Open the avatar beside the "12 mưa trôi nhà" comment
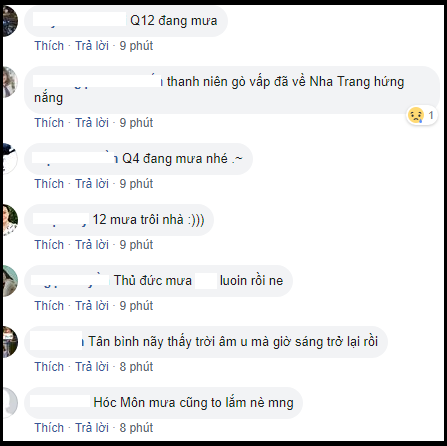The width and height of the screenshot is (447, 446). pyautogui.click(x=10, y=220)
